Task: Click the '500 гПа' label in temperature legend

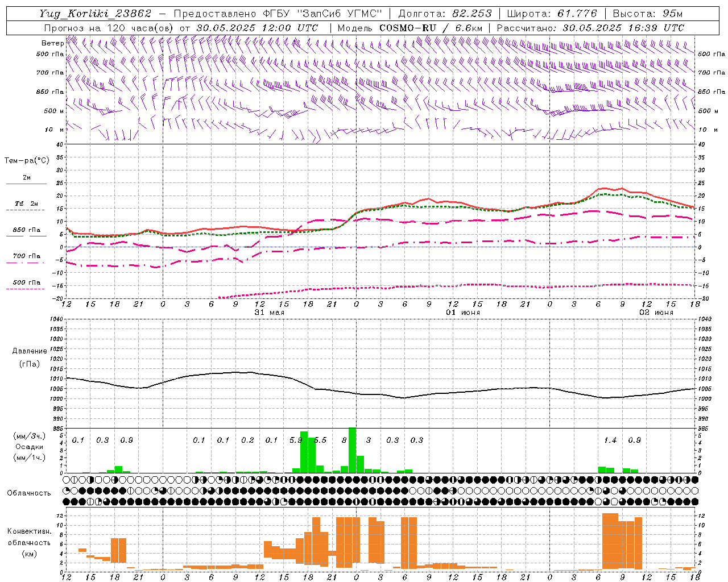Action: point(27,282)
